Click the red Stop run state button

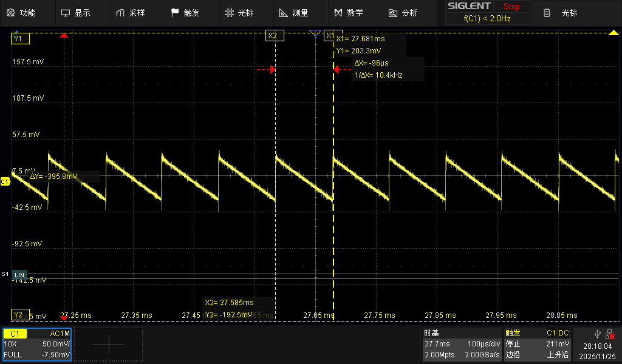(511, 7)
